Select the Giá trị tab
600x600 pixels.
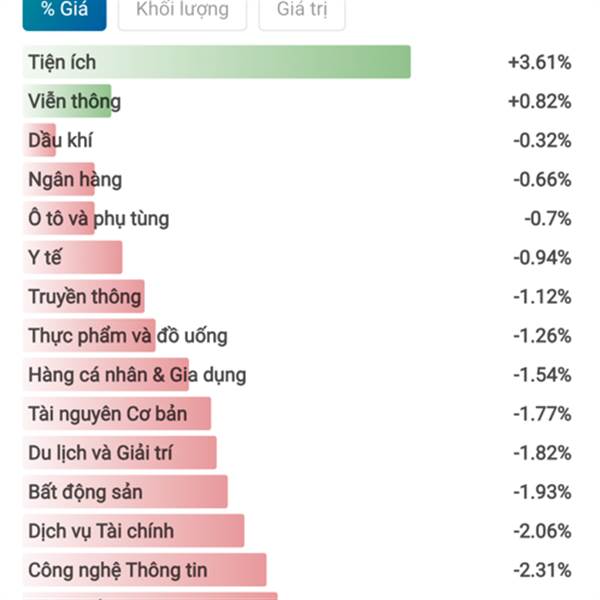[x=301, y=11]
